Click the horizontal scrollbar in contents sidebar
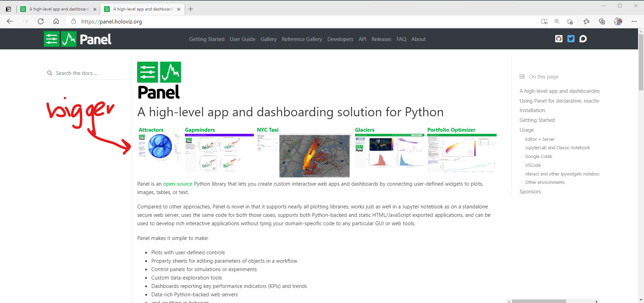 [539, 301]
